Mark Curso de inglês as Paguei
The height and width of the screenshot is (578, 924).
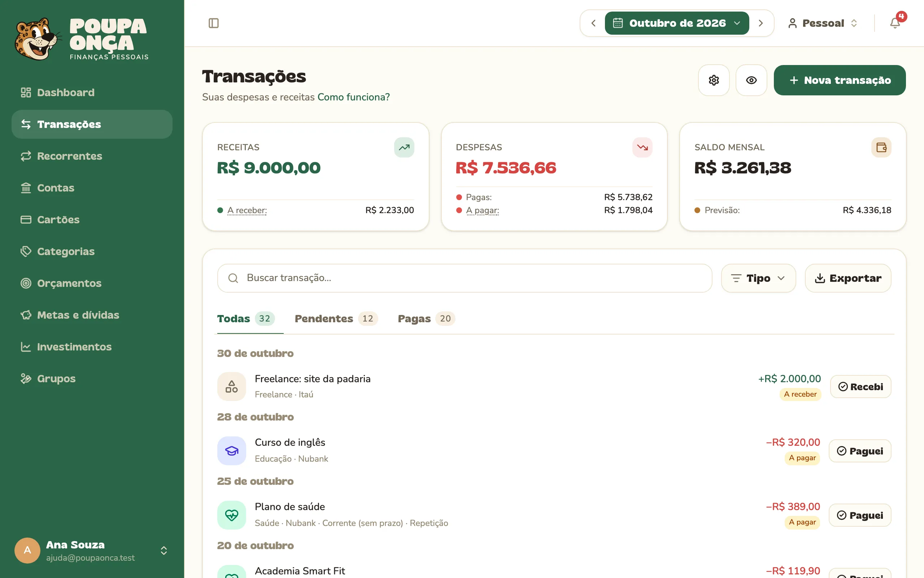pyautogui.click(x=860, y=451)
